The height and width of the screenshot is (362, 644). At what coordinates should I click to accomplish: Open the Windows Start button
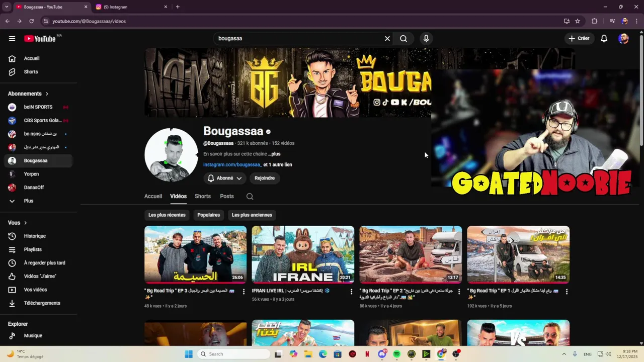189,354
